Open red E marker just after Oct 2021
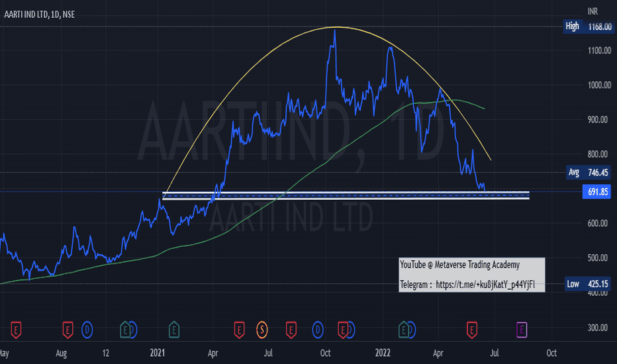Viewport: 617px width, 364px height. [343, 330]
